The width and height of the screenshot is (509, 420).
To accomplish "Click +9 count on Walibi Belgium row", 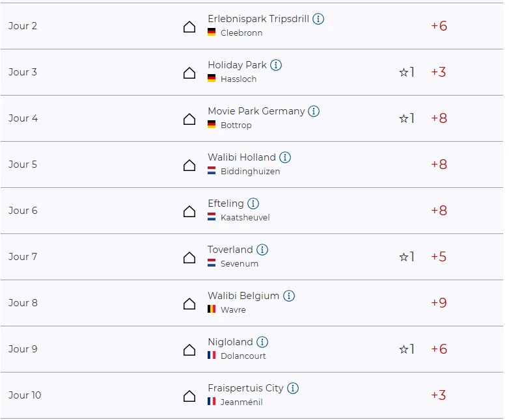I will coord(439,303).
